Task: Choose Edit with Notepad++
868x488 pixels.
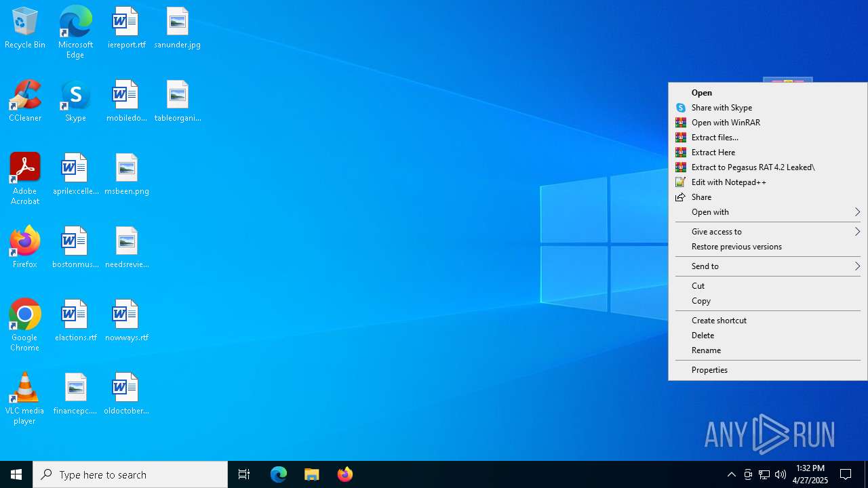Action: pos(768,182)
